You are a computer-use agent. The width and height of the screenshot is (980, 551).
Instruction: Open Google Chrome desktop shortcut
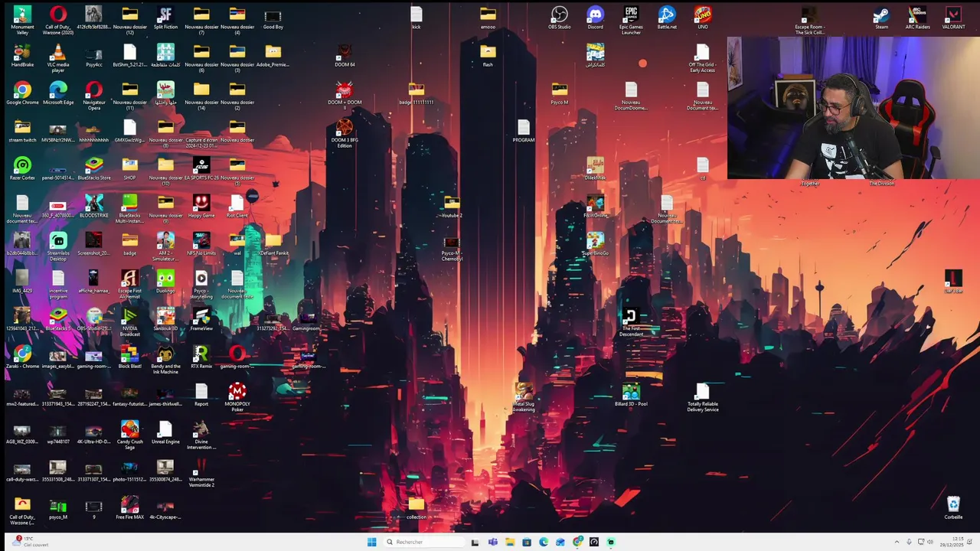coord(22,93)
